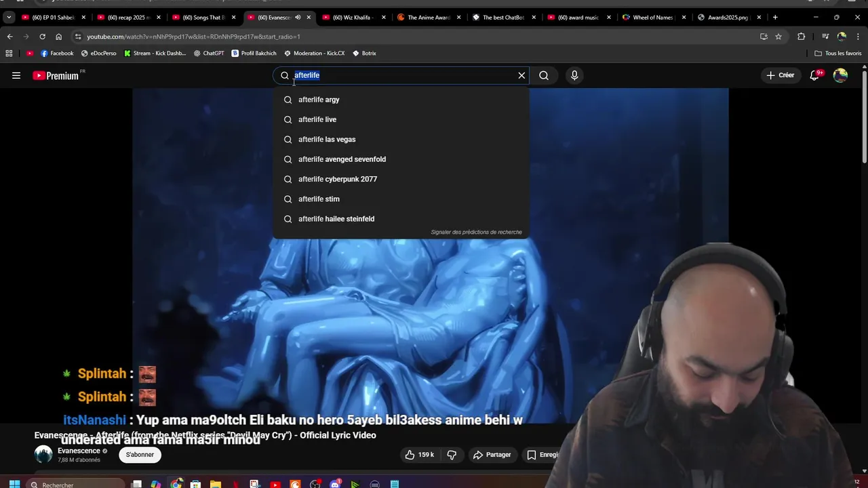
Task: Select suggestion "afterlife cyberpunk 2077"
Action: click(x=401, y=179)
